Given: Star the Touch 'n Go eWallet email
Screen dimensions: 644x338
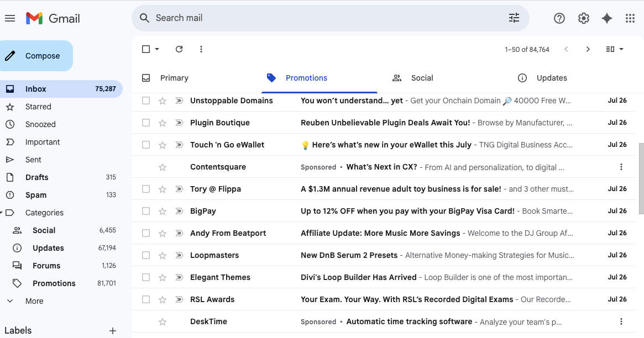Looking at the screenshot, I should click(163, 145).
